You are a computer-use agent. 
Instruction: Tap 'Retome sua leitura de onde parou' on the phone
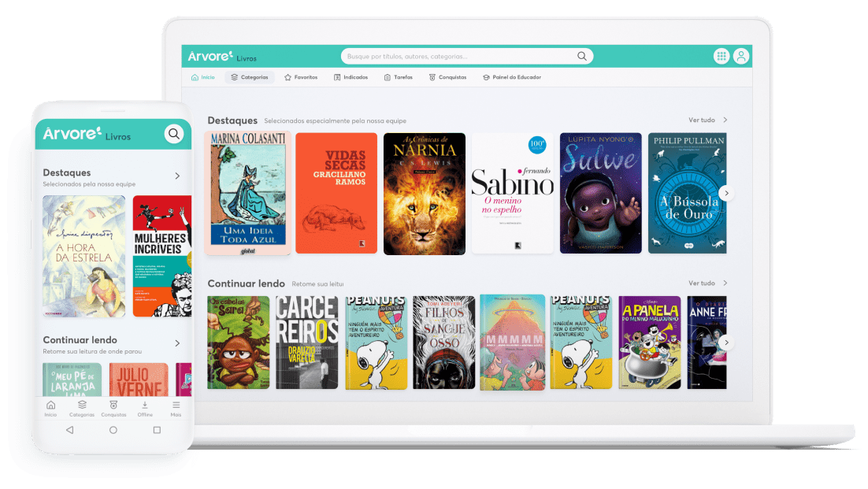click(92, 351)
